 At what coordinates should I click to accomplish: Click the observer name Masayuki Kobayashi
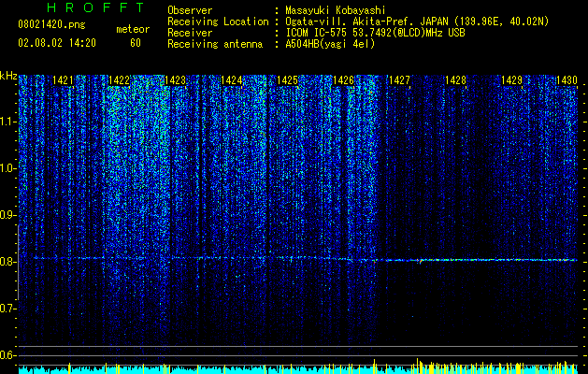[x=336, y=10]
